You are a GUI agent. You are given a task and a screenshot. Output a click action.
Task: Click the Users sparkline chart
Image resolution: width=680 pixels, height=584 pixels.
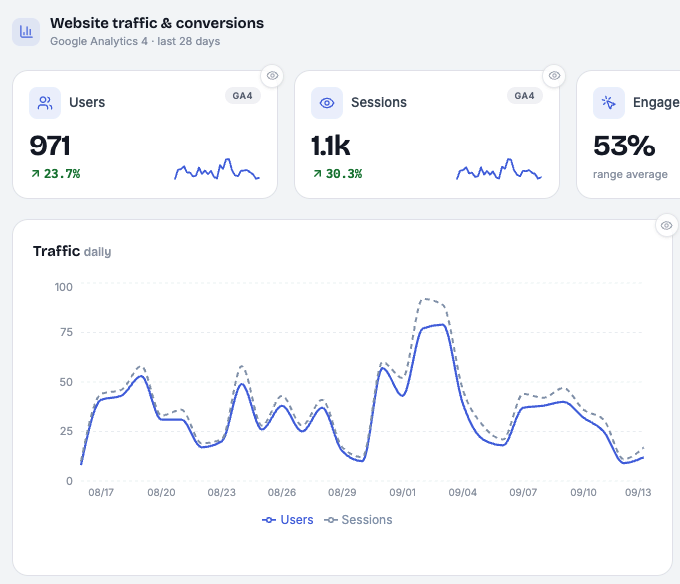(217, 169)
